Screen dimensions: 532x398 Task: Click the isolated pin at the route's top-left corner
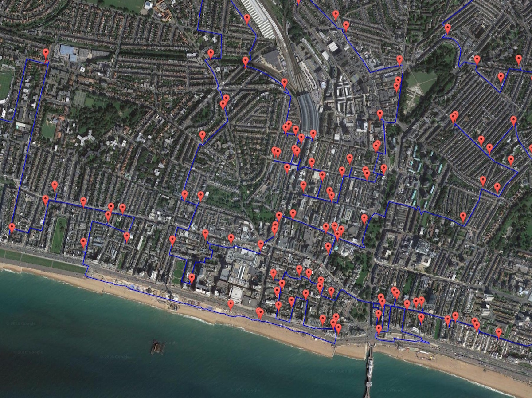point(46,54)
